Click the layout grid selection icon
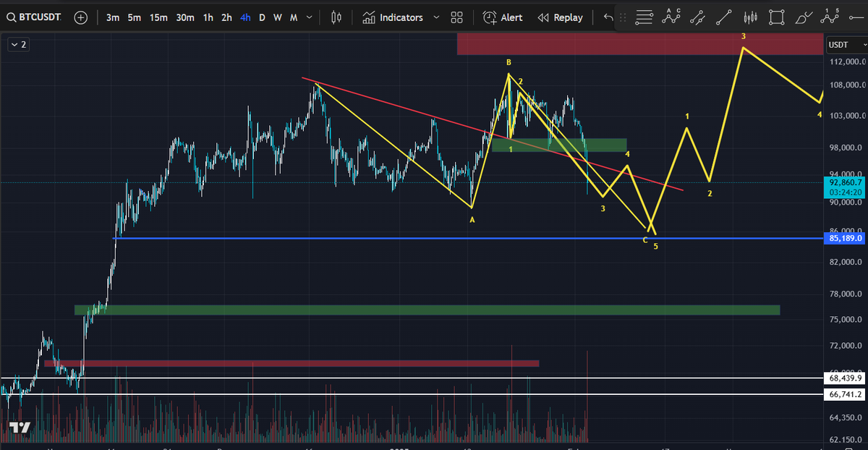This screenshot has height=450, width=868. pos(456,17)
